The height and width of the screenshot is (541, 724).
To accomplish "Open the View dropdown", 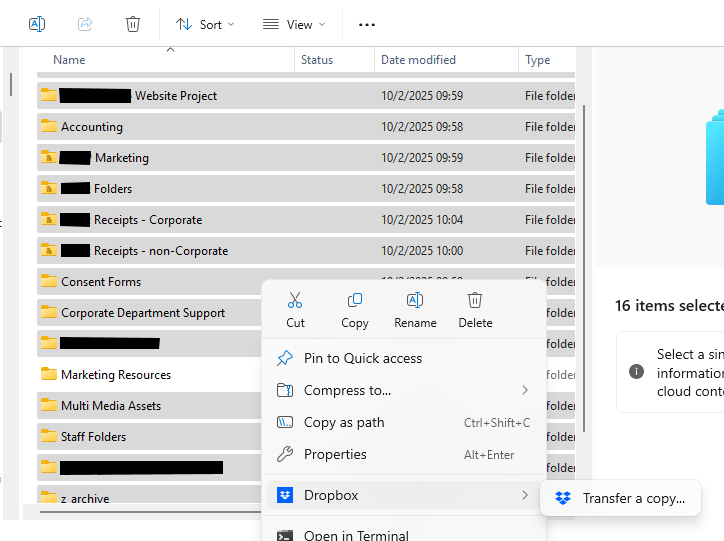I will tap(294, 24).
